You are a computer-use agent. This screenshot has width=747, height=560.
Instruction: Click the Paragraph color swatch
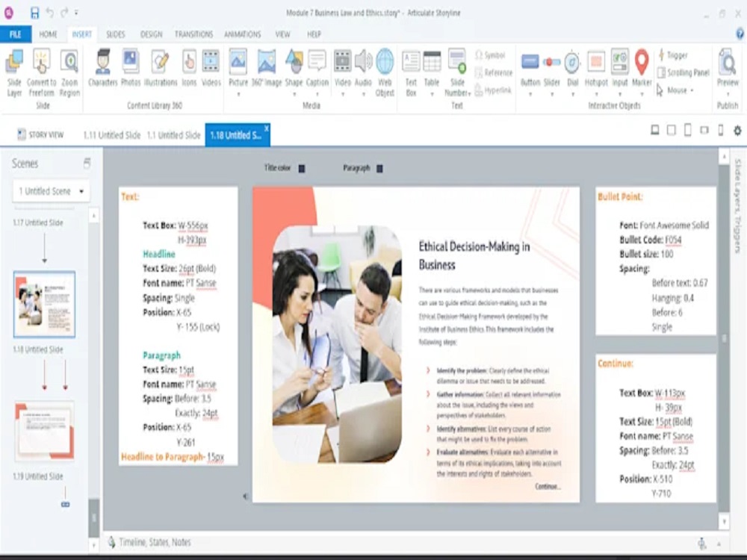379,168
